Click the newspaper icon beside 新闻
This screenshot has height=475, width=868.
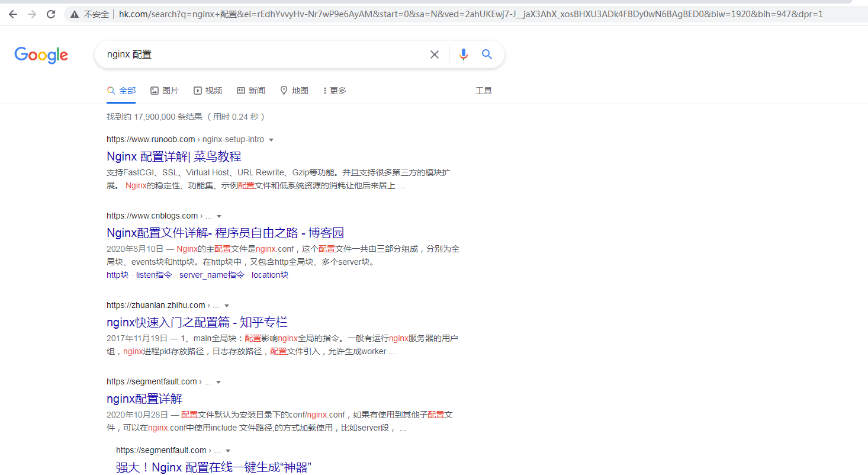coord(241,91)
